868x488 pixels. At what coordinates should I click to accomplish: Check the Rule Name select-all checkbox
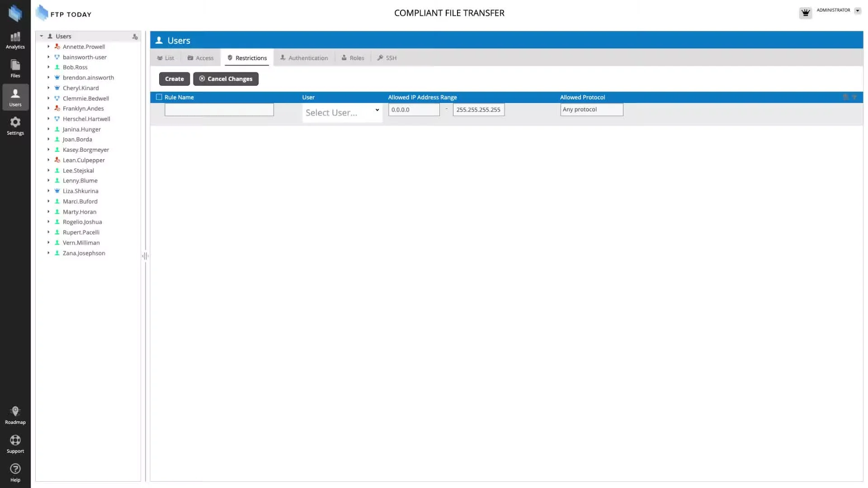pos(159,97)
